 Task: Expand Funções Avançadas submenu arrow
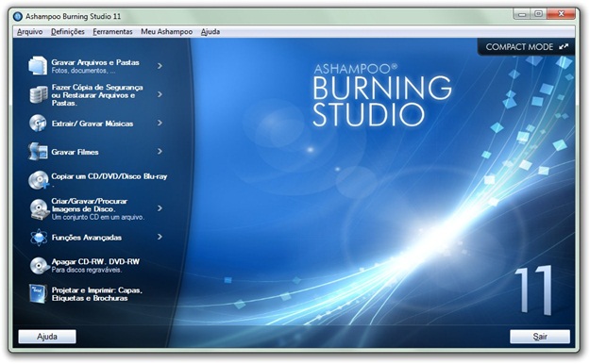pos(160,237)
